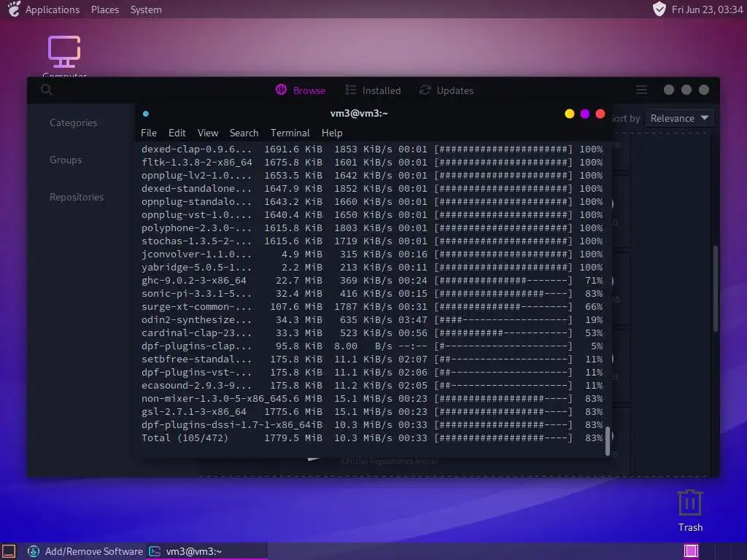Click the search magnifier in Add/Remove Software
This screenshot has width=747, height=560.
coord(46,90)
